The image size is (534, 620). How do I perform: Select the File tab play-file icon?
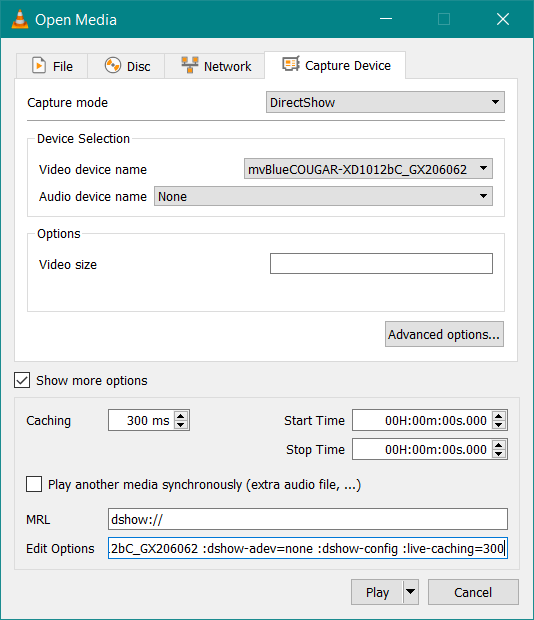click(39, 66)
